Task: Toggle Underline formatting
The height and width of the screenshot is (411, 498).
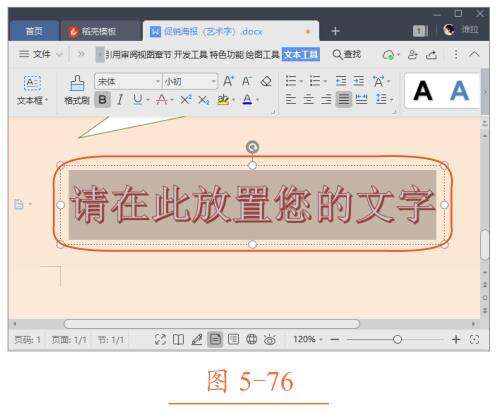Action: tap(138, 99)
